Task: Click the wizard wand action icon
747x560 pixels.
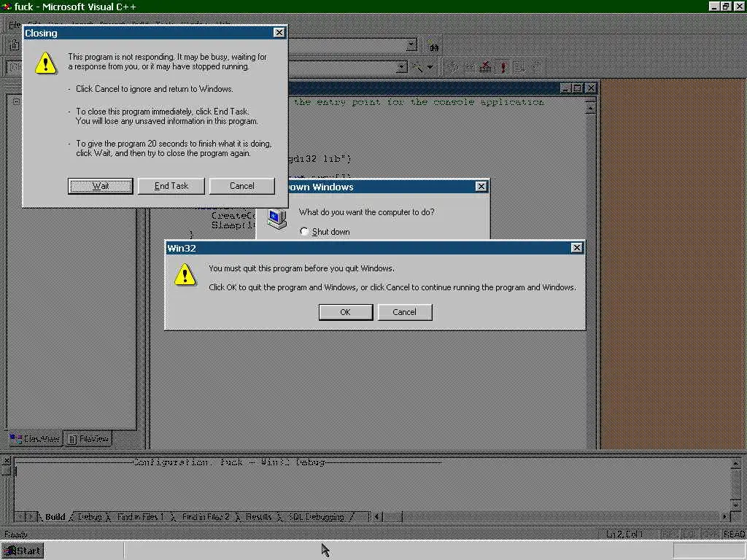Action: click(417, 67)
